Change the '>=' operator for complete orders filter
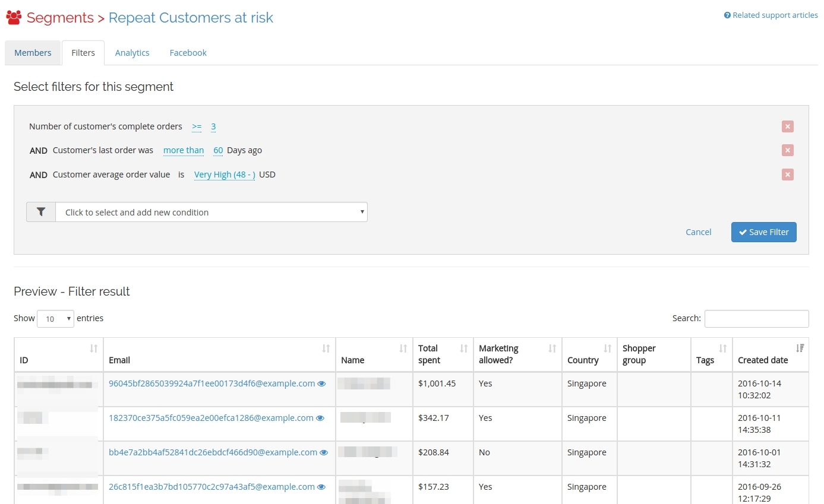Image resolution: width=824 pixels, height=504 pixels. pos(197,126)
